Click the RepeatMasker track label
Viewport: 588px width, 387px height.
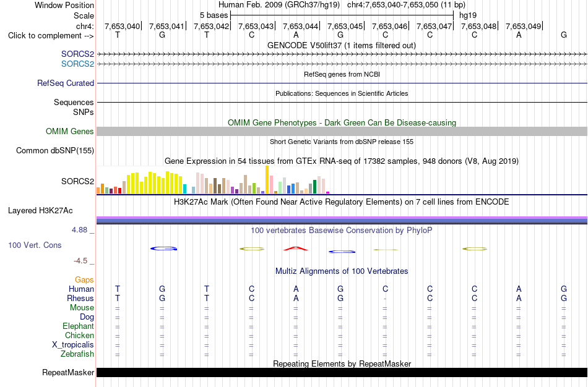click(68, 372)
